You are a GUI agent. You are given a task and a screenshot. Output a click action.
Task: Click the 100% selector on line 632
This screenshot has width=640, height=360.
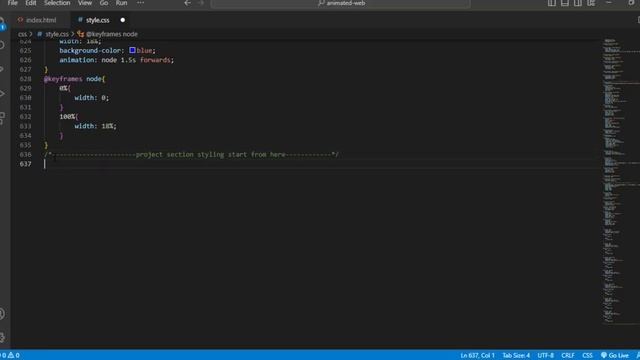pos(67,117)
